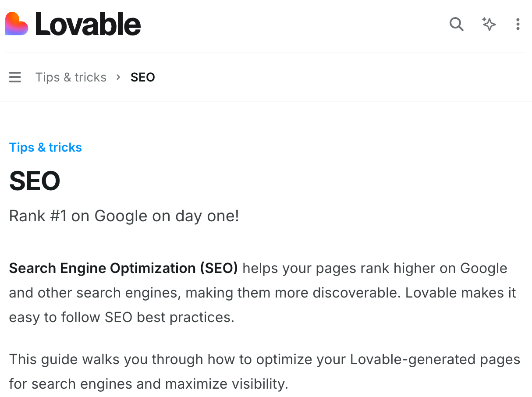532x397 pixels.
Task: Toggle the hamburger sidebar navigation
Action: pyautogui.click(x=15, y=78)
